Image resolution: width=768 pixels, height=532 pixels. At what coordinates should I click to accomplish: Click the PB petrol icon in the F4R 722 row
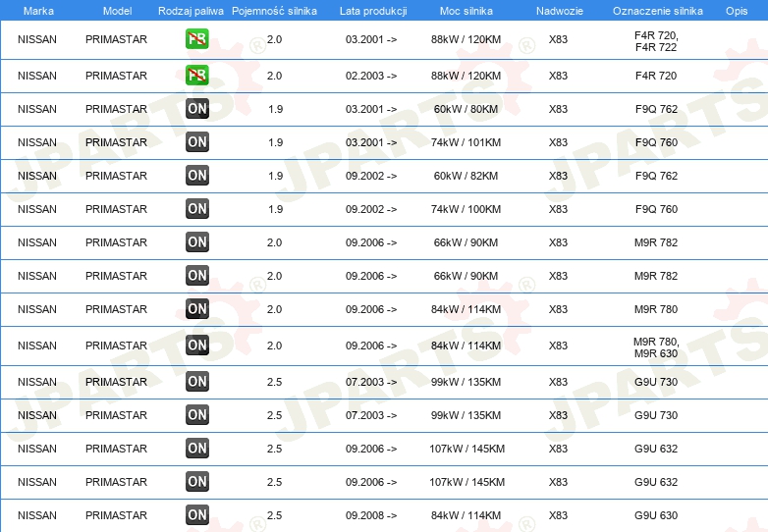pos(196,39)
